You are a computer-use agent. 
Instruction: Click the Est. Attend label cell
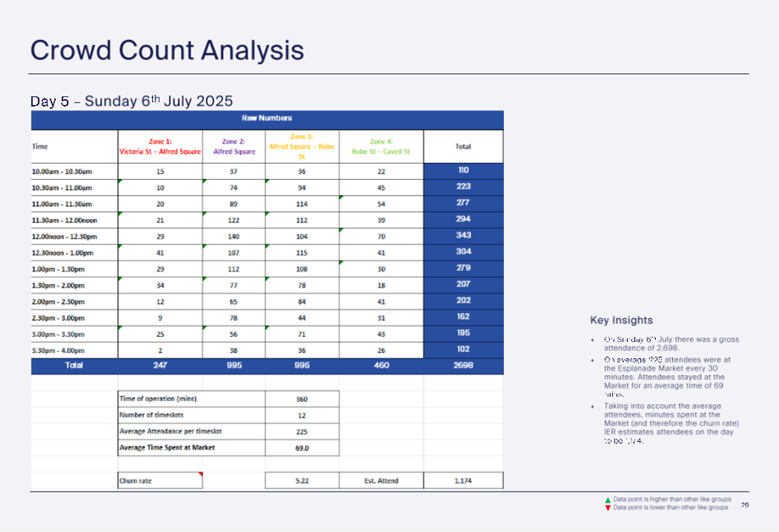(x=381, y=480)
